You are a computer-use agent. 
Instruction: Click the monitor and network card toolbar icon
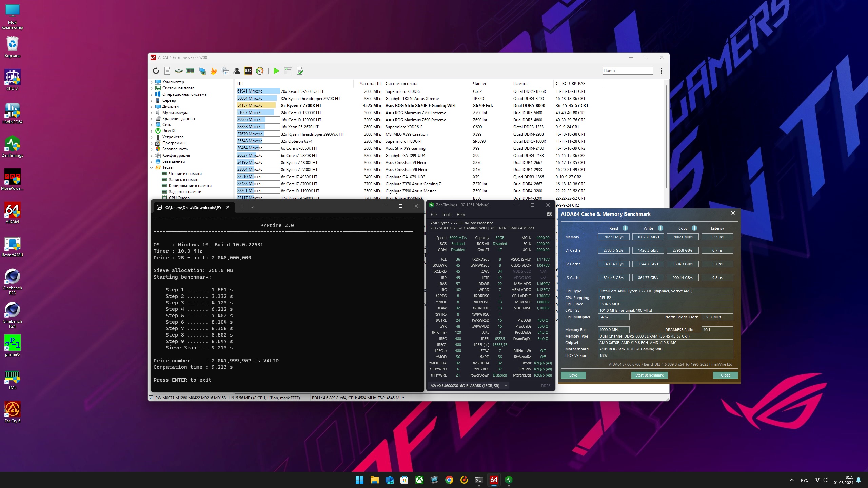202,71
